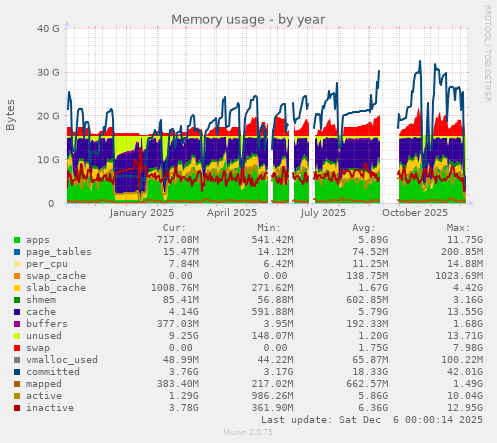This screenshot has width=497, height=443.
Task: Click the 'shmem' legend label
Action: click(x=41, y=300)
